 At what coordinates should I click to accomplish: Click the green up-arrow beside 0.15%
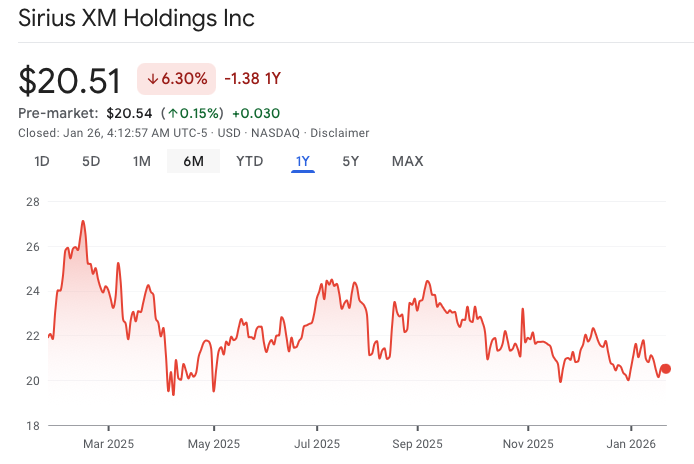(173, 113)
